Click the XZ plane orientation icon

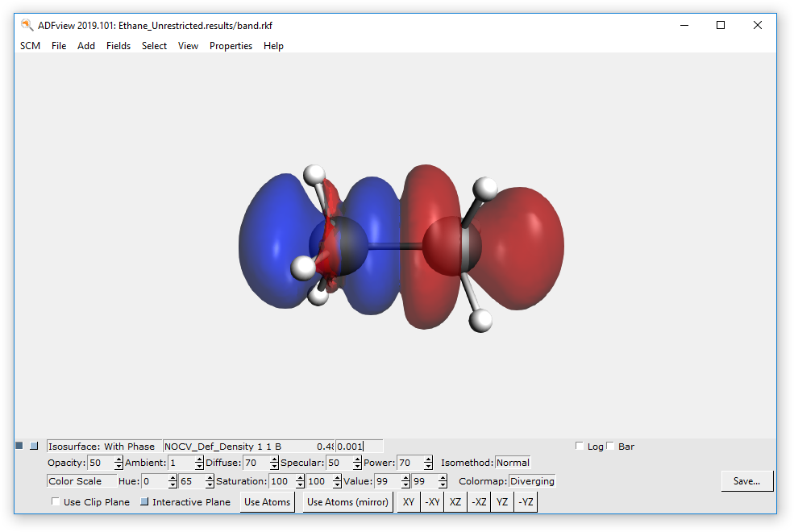coord(455,501)
